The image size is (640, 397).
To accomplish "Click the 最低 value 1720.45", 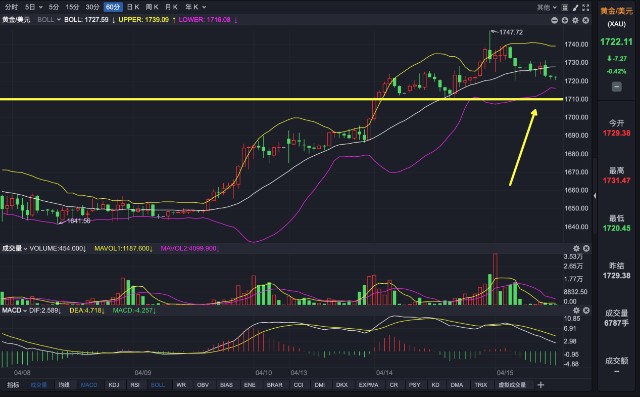I will coord(616,228).
